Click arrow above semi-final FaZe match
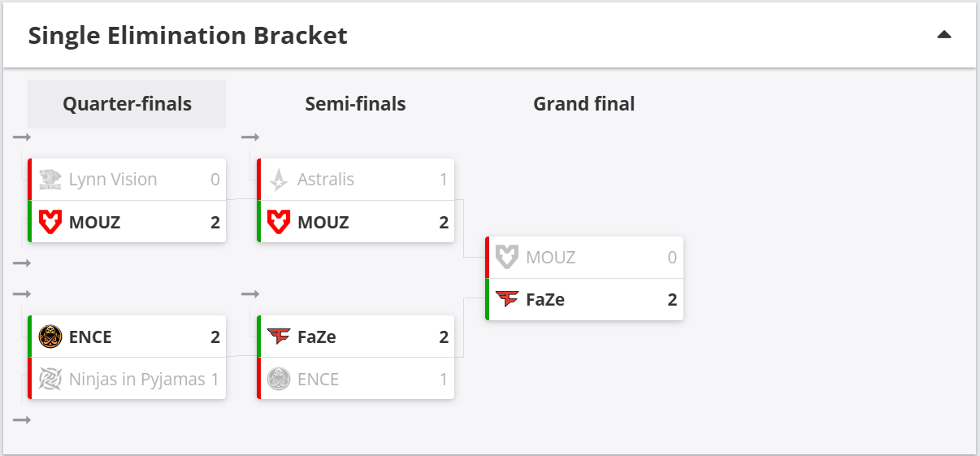The width and height of the screenshot is (980, 456). (250, 293)
